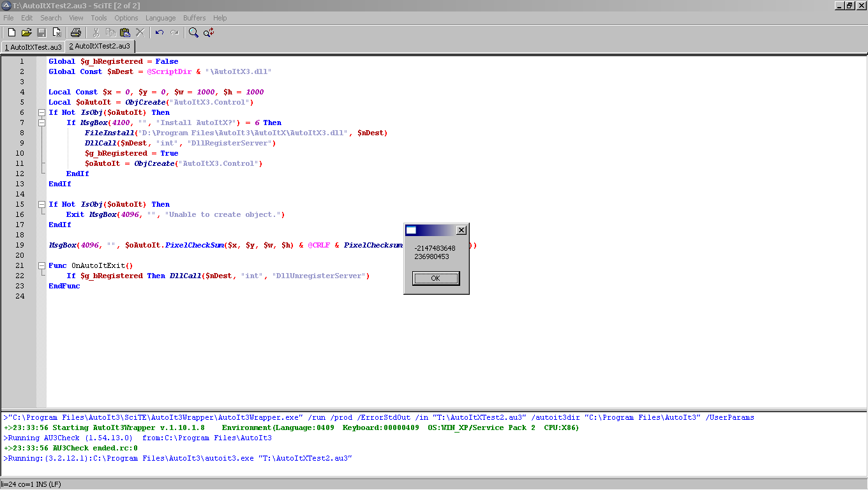Open the Language menu
The image size is (868, 490).
[161, 18]
